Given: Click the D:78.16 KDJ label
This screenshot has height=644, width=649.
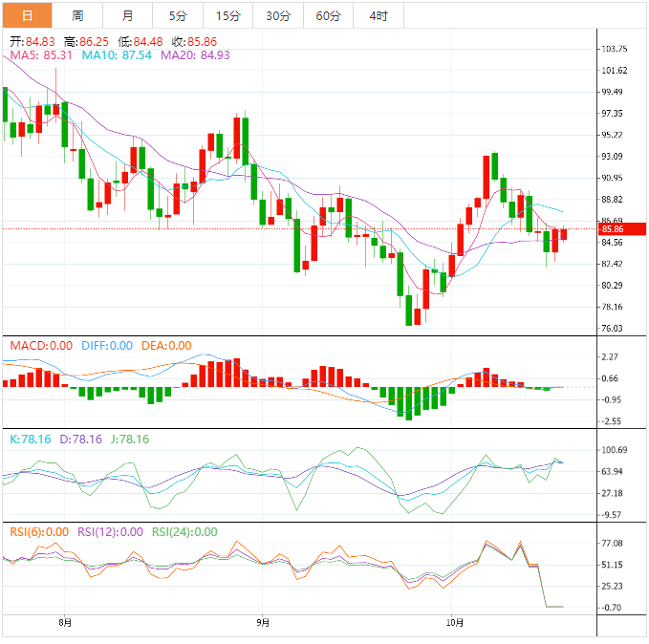Looking at the screenshot, I should click(x=80, y=440).
